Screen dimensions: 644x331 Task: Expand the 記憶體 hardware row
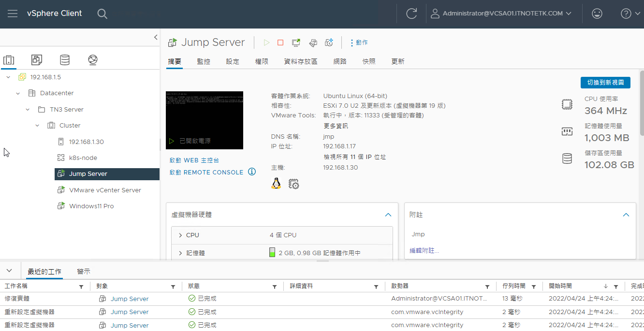point(180,253)
